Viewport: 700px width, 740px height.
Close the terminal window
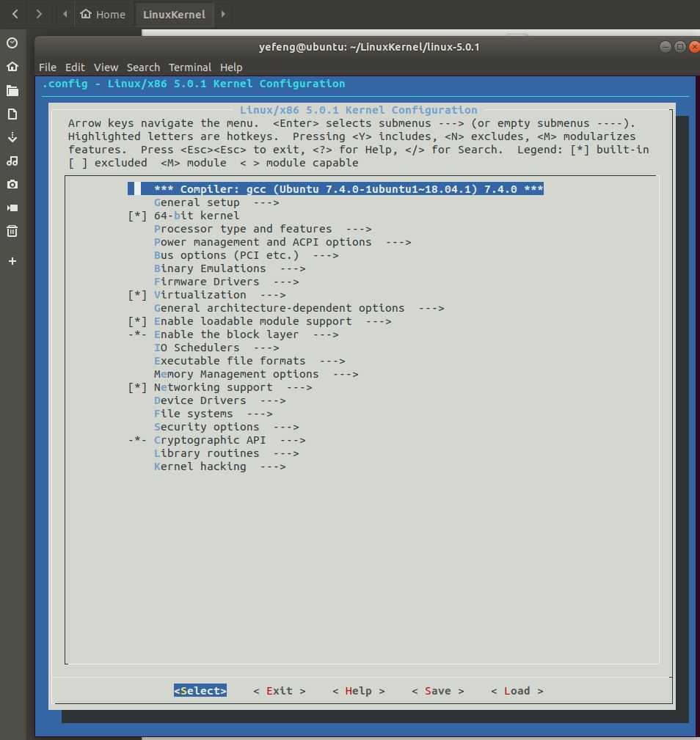tap(694, 46)
